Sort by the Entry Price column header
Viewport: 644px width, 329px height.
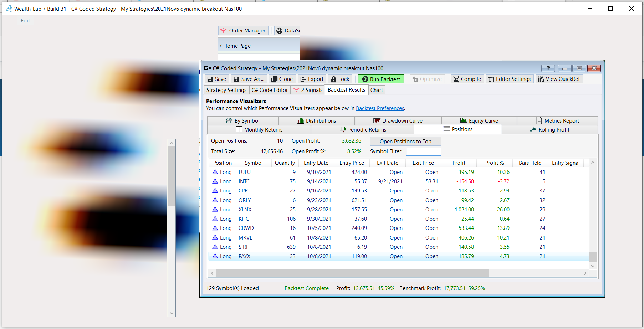[352, 163]
